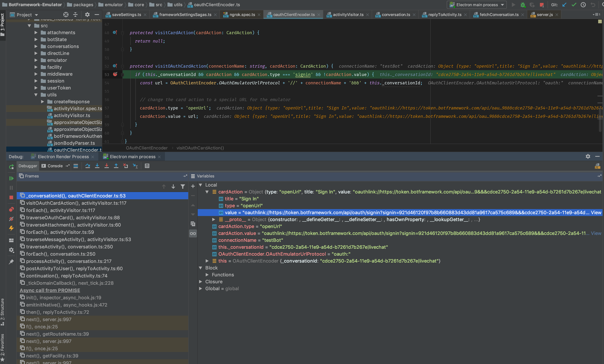The width and height of the screenshot is (604, 364).
Task: Switch to server.js editor tab
Action: click(544, 15)
